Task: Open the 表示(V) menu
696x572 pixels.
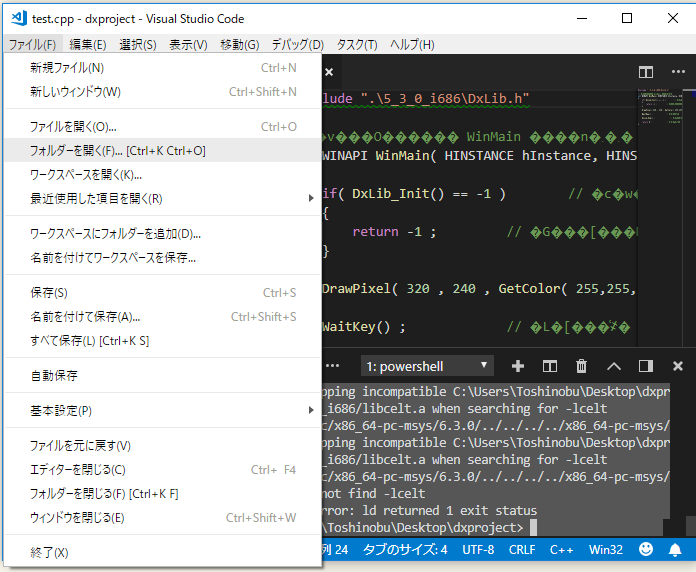Action: 188,44
